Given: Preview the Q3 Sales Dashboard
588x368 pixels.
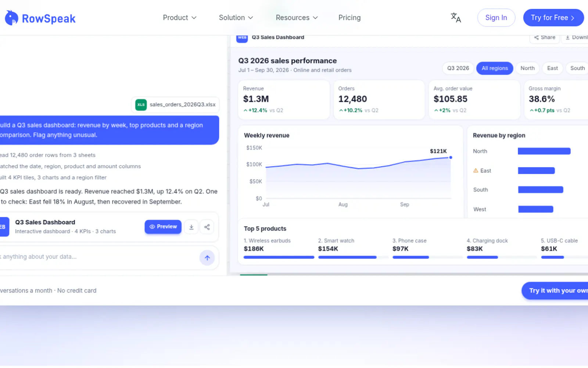Looking at the screenshot, I should 163,227.
